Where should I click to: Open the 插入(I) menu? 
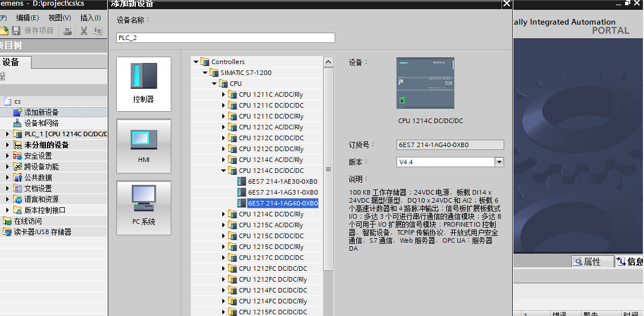[91, 18]
